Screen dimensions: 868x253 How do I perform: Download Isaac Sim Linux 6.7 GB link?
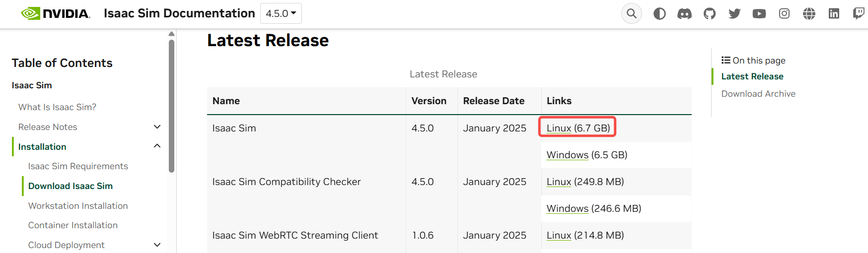click(559, 128)
